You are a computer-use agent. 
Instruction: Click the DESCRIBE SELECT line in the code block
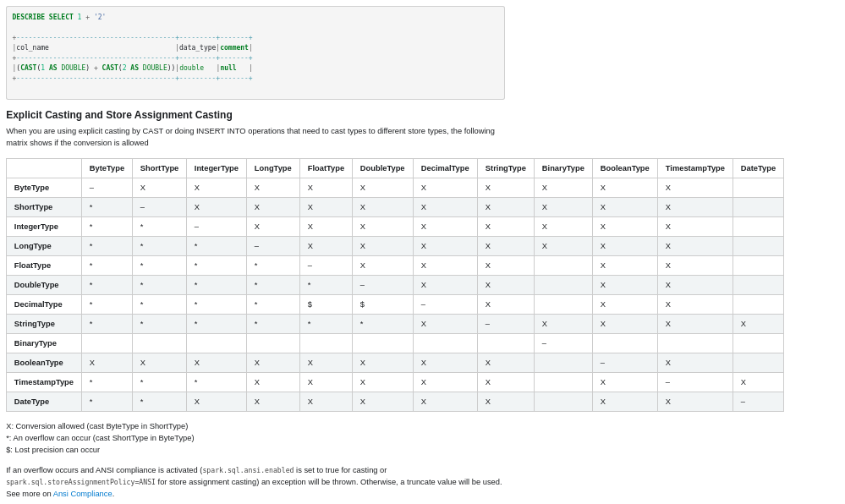[x=59, y=17]
